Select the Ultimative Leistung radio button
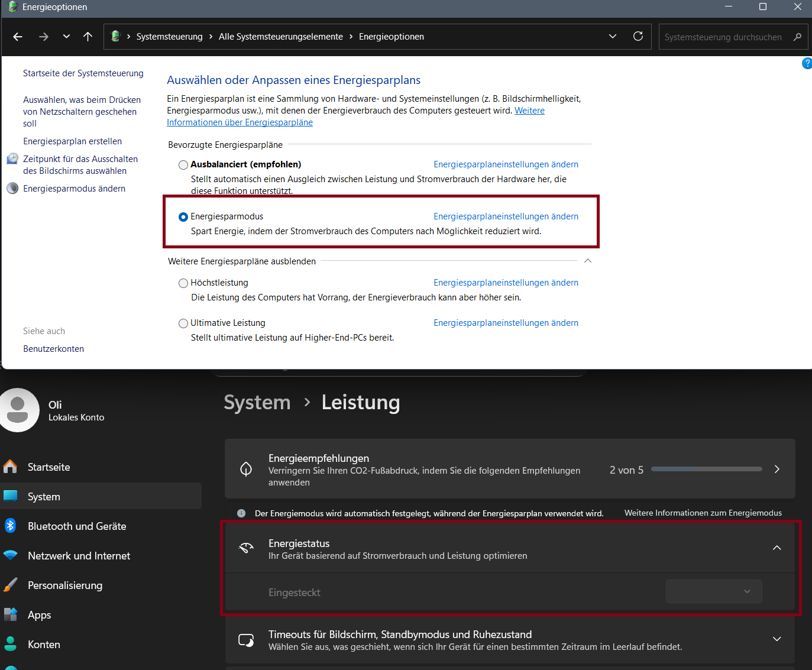The width and height of the screenshot is (812, 670). coord(183,323)
